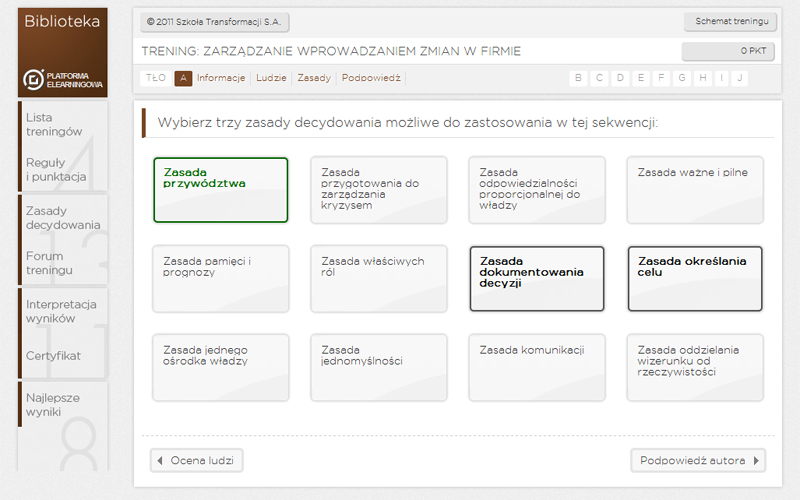This screenshot has height=500, width=800.
Task: Go to sequence E
Action: 641,78
